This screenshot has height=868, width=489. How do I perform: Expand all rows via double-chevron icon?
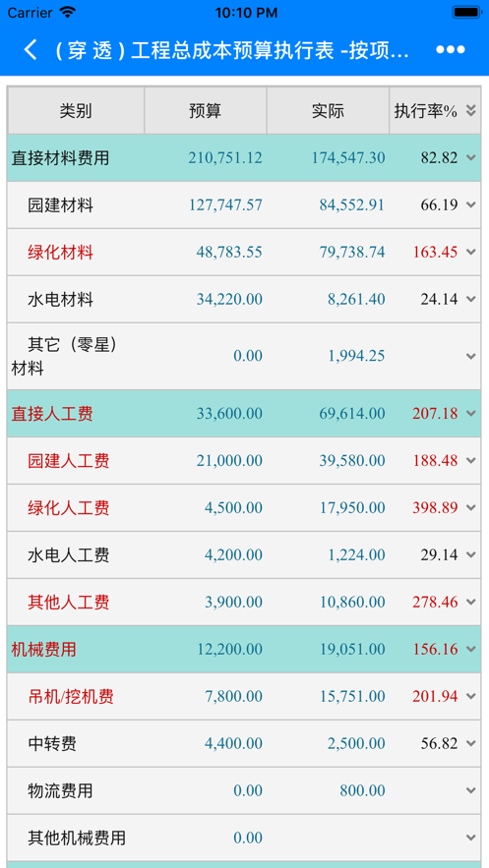(470, 111)
